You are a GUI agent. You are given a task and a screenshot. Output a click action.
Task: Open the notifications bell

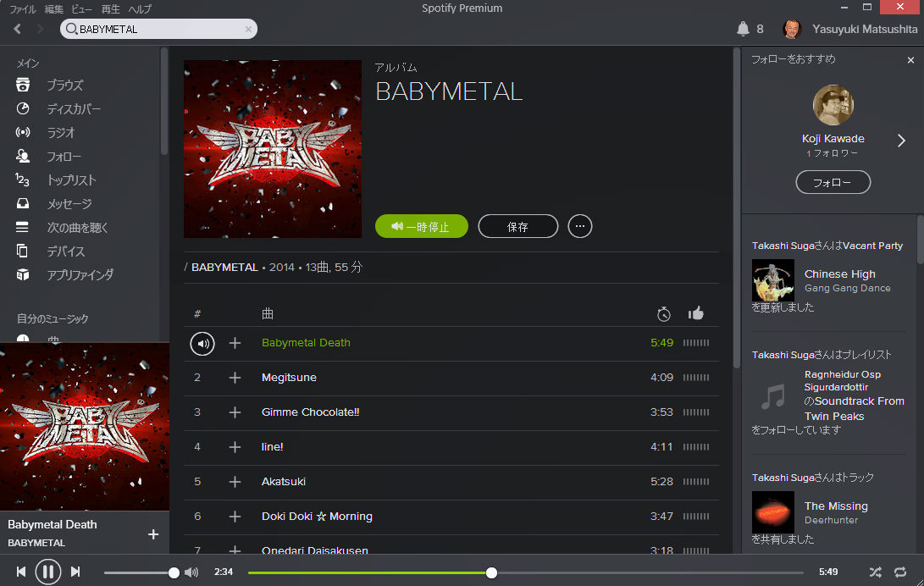[x=743, y=29]
